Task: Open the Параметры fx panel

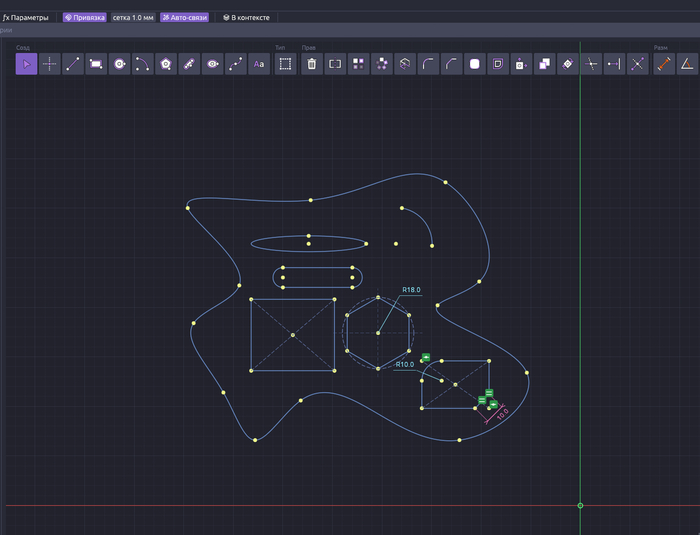Action: click(25, 17)
